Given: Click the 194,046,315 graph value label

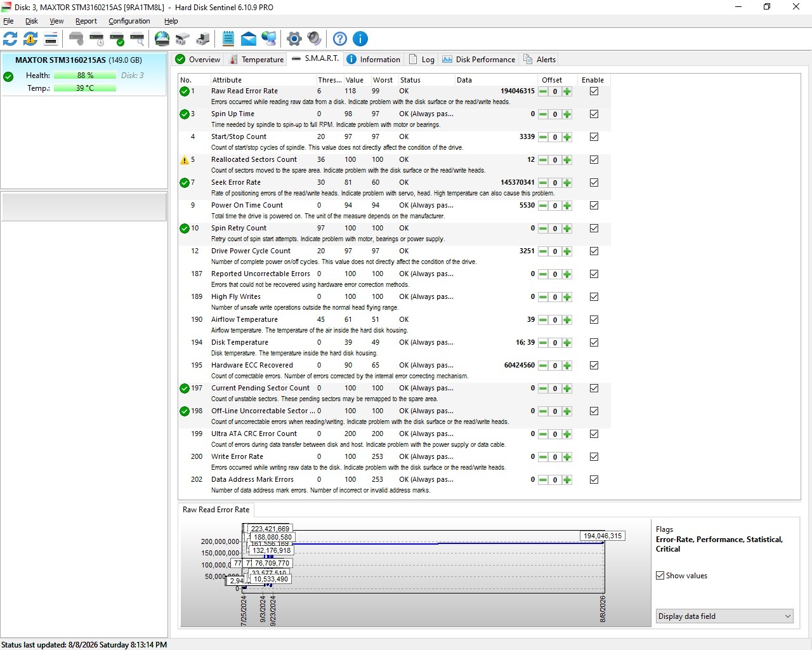Looking at the screenshot, I should click(x=603, y=536).
